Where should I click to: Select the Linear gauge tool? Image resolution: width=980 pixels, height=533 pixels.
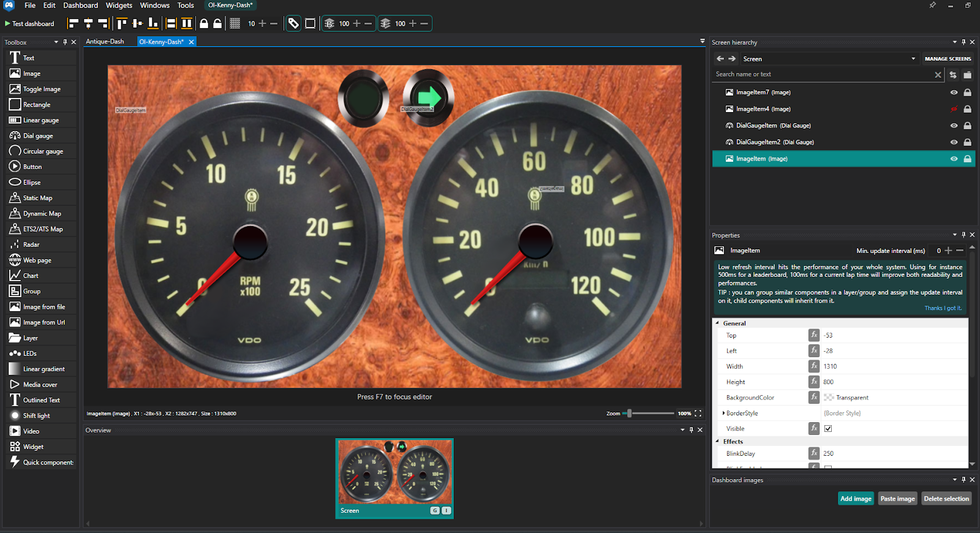coord(42,120)
